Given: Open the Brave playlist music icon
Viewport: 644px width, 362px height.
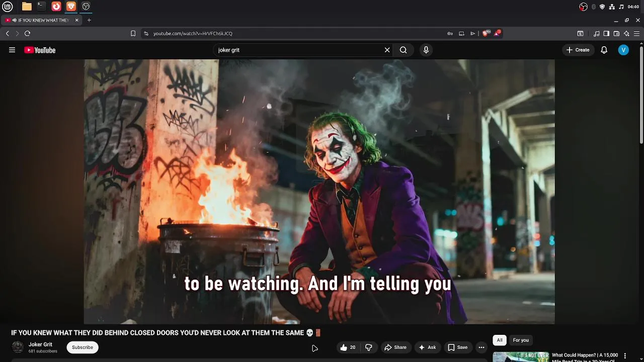Looking at the screenshot, I should 596,34.
